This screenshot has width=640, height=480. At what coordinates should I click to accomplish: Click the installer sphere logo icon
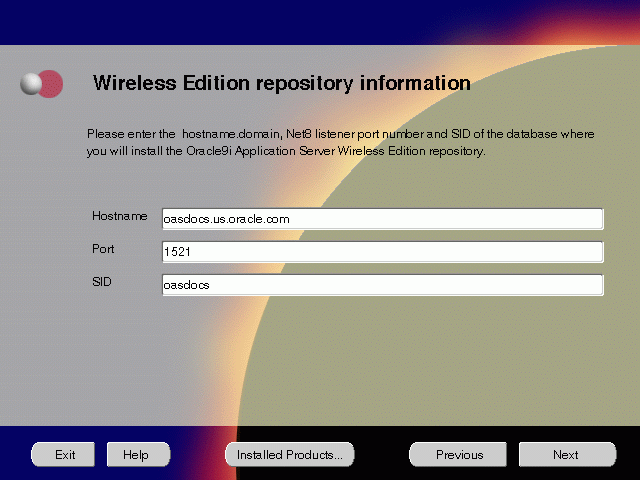[x=42, y=84]
